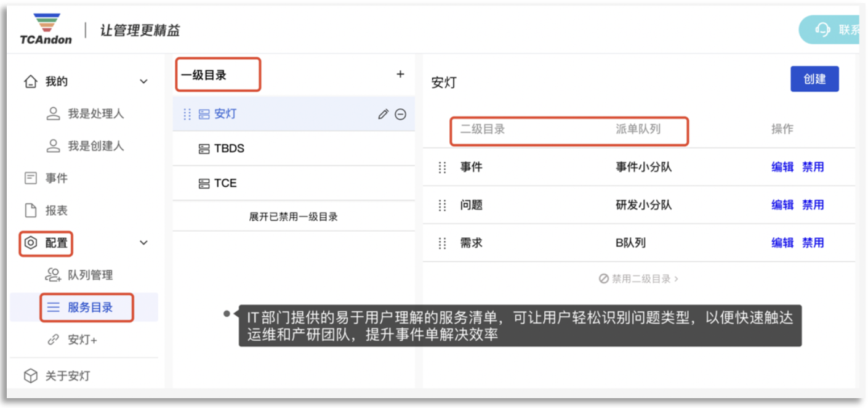Click the 二级目录 column header
Viewport: 868px width, 408px height.
483,129
